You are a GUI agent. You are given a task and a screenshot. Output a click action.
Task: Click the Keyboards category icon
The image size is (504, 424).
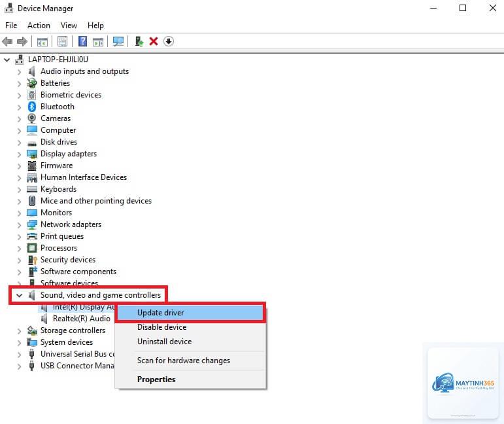click(32, 189)
